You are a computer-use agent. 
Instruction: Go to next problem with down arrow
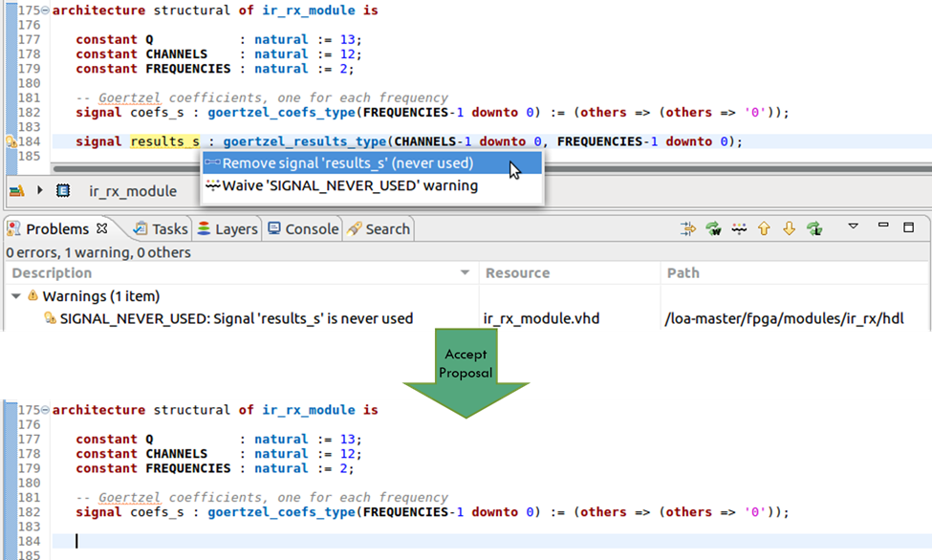point(789,228)
